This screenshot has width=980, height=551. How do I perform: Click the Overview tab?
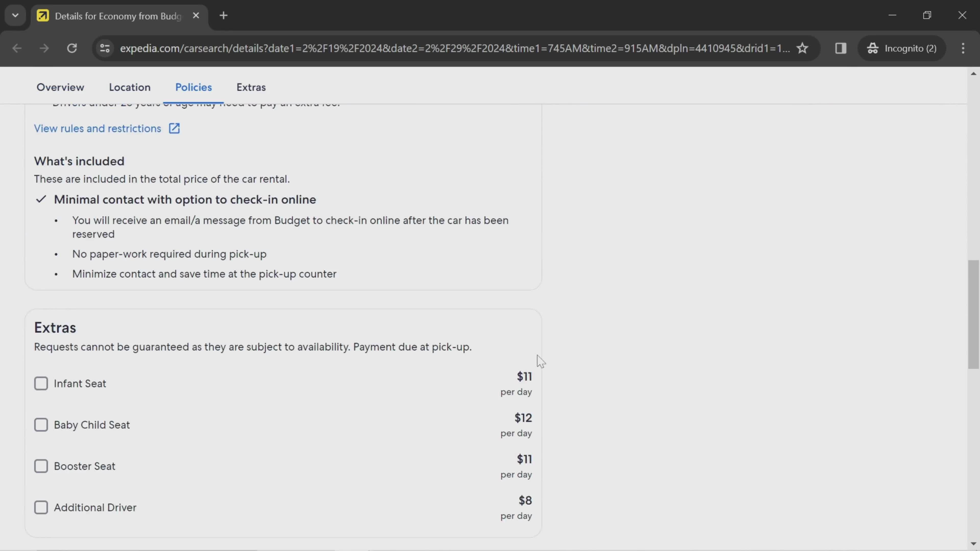[60, 87]
